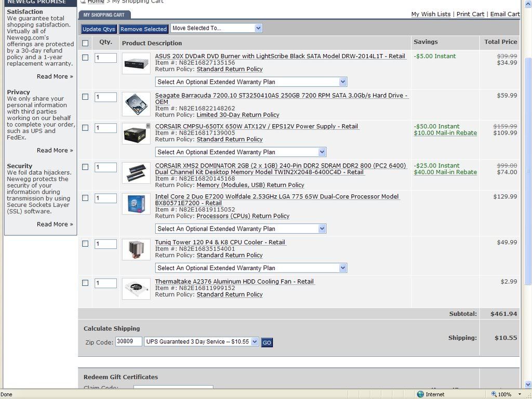Click the -$50.00 Instant savings text
Image resolution: width=532 pixels, height=399 pixels.
point(436,127)
